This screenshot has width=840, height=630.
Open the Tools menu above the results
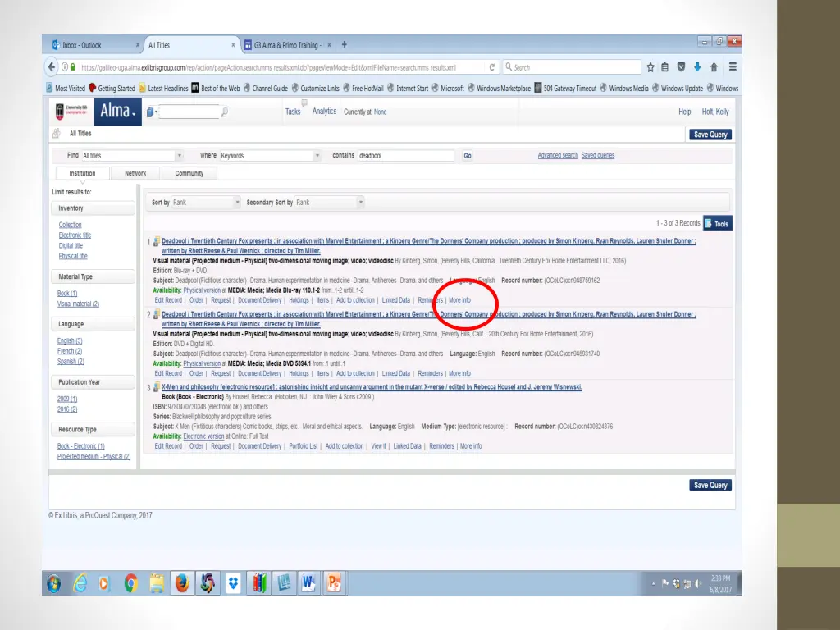pyautogui.click(x=717, y=223)
